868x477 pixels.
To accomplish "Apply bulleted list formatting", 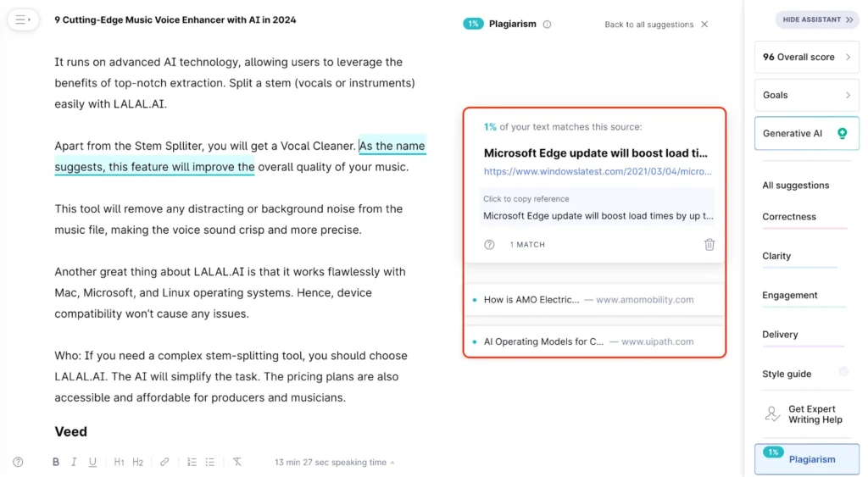I will click(x=210, y=463).
